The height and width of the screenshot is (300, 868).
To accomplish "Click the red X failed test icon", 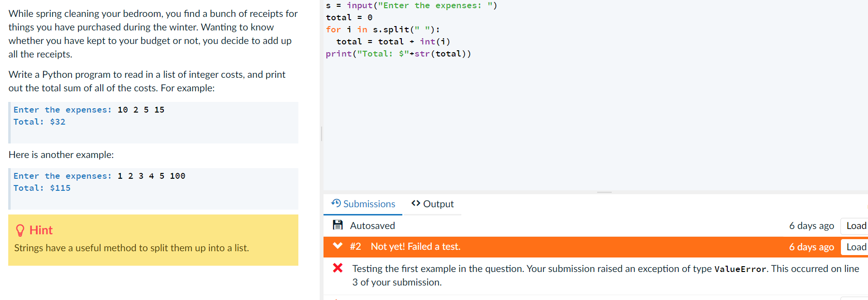I will pos(338,268).
